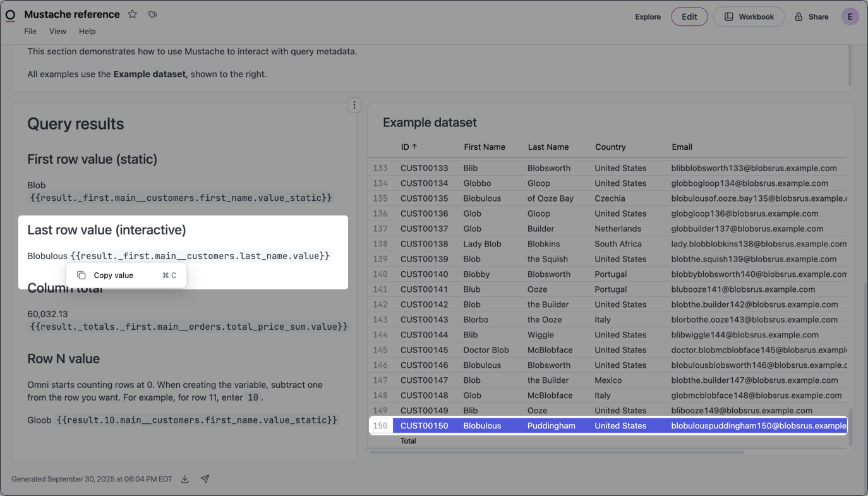Click the Explore link
Image resolution: width=868 pixels, height=496 pixels.
(x=648, y=17)
